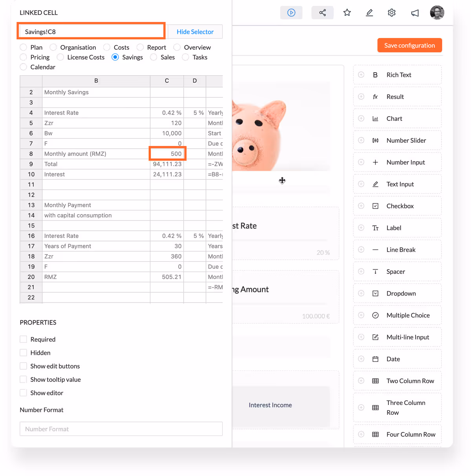Viewport: 471px width, 476px height.
Task: Click the star favorite icon
Action: 347,13
